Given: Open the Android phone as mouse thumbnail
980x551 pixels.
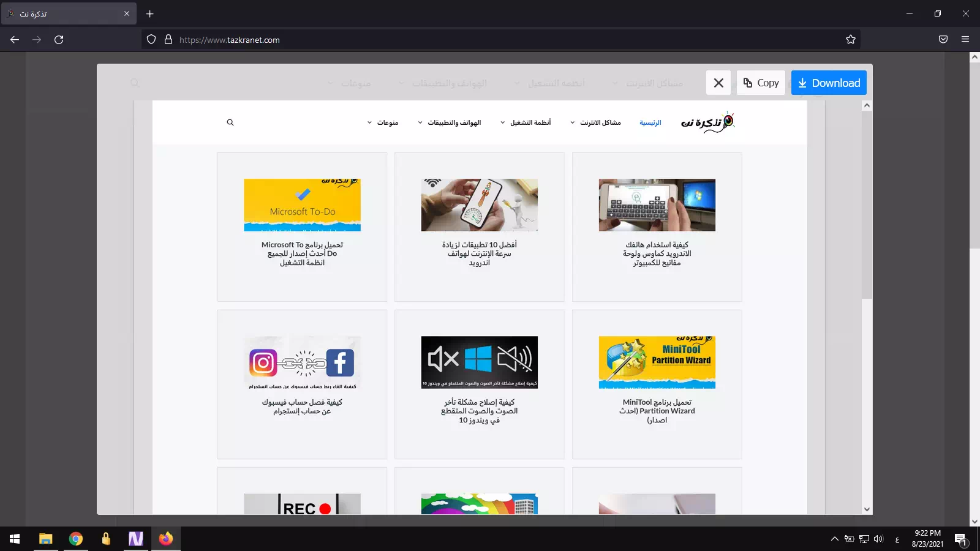Looking at the screenshot, I should pyautogui.click(x=657, y=205).
